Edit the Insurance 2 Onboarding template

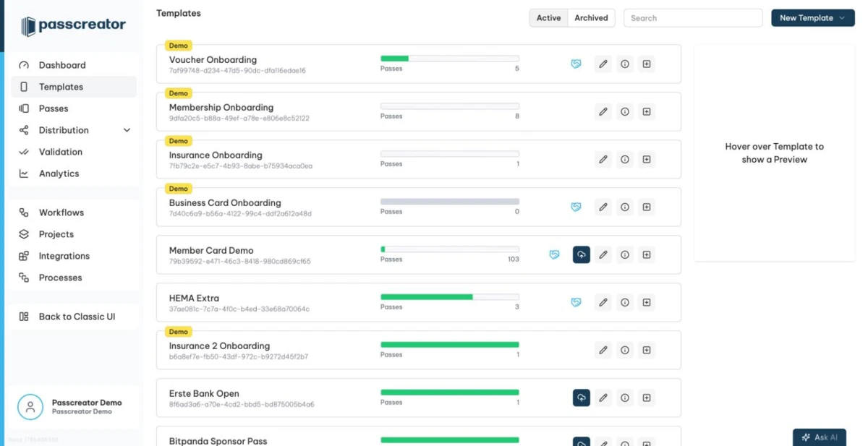point(603,350)
